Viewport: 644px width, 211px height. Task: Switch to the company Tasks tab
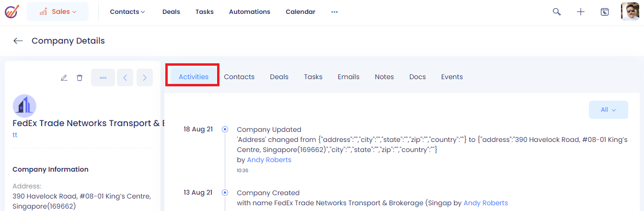(x=313, y=77)
